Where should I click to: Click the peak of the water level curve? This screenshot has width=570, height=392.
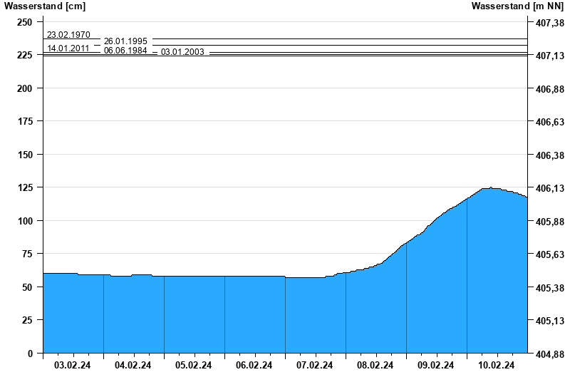coord(490,188)
